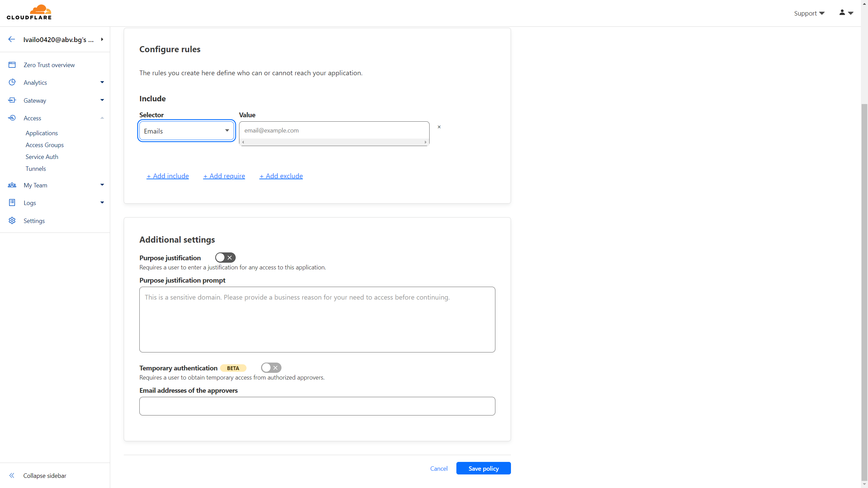The image size is (868, 488).
Task: Open Access Groups in sidebar
Action: 44,145
